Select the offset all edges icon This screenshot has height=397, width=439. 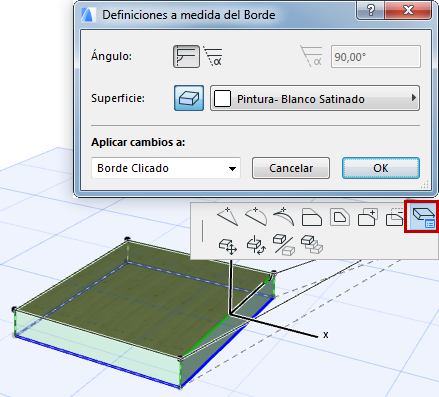[340, 217]
